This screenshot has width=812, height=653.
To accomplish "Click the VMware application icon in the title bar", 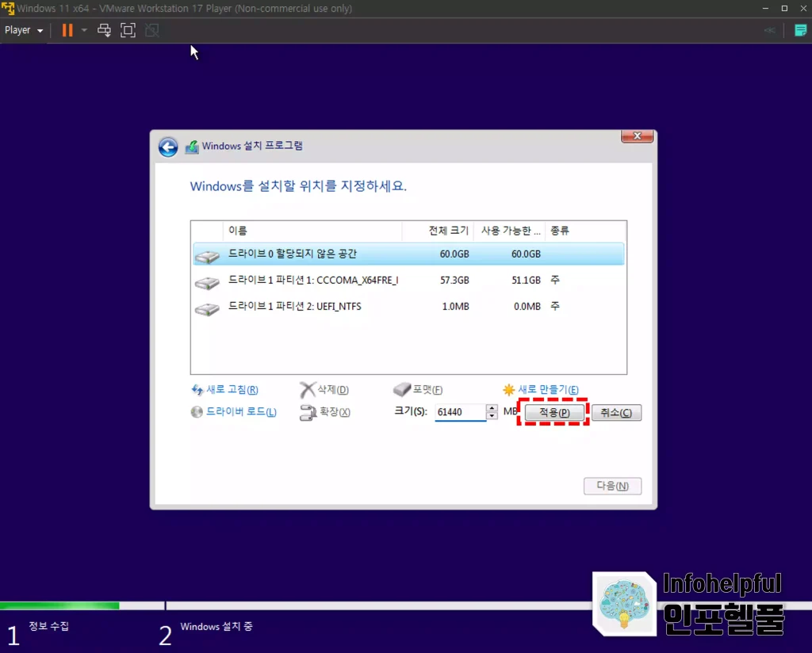I will tap(8, 8).
